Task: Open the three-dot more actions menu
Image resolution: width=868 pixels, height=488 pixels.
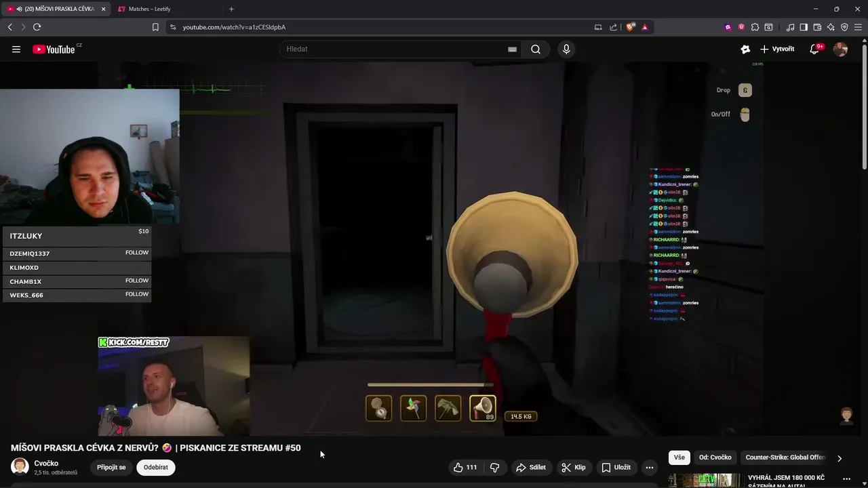Action: (x=650, y=467)
